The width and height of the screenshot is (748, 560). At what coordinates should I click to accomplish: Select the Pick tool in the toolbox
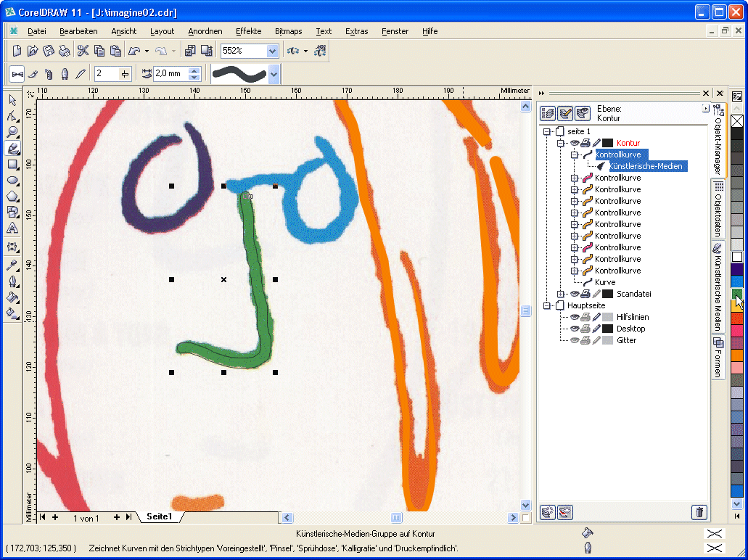[x=12, y=100]
